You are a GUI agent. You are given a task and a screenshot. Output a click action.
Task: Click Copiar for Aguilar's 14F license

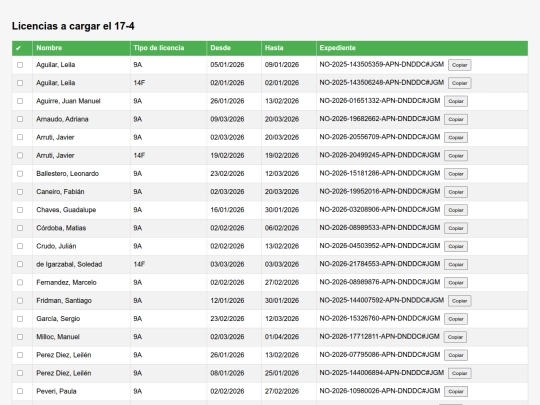(x=459, y=83)
